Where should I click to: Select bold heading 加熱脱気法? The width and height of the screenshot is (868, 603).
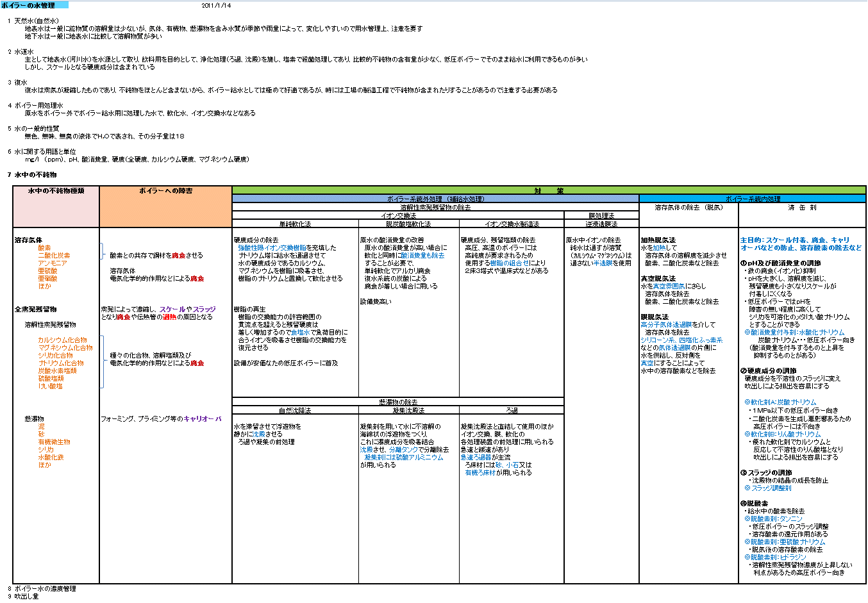coord(658,240)
